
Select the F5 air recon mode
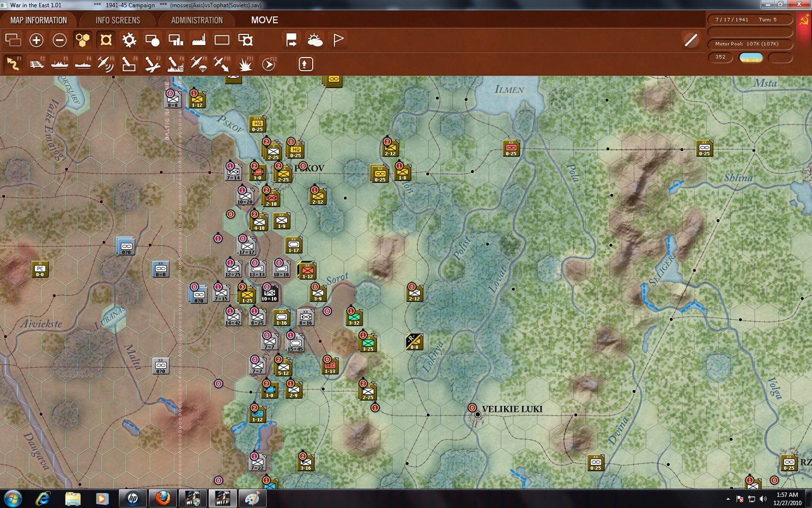tap(106, 64)
